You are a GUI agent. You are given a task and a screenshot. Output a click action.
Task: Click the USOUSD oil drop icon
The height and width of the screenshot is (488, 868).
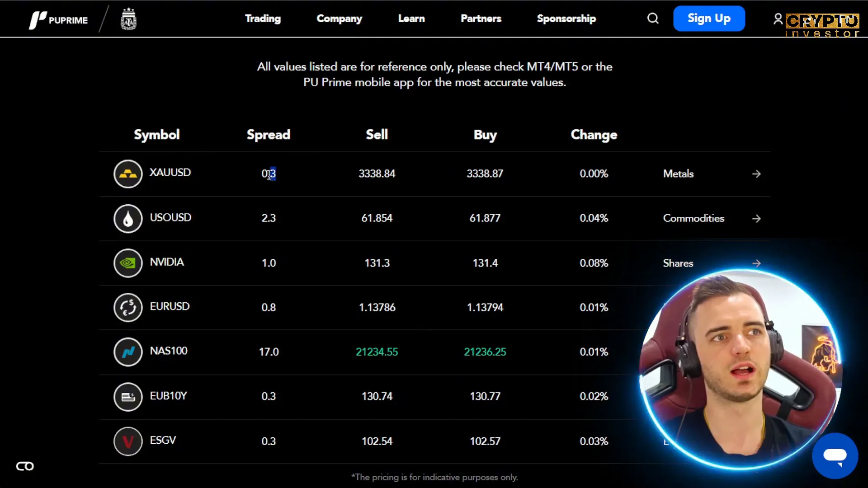point(128,218)
